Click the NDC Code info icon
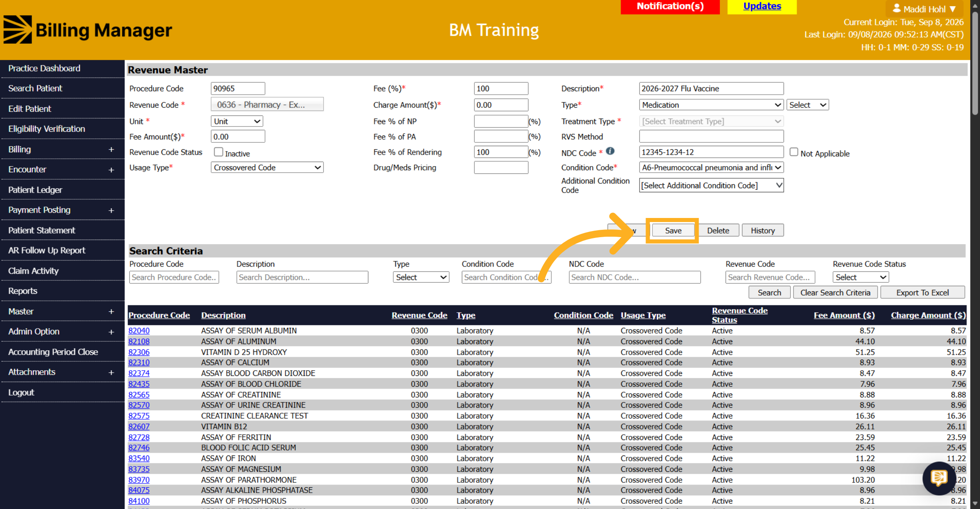Image resolution: width=980 pixels, height=509 pixels. (x=610, y=151)
